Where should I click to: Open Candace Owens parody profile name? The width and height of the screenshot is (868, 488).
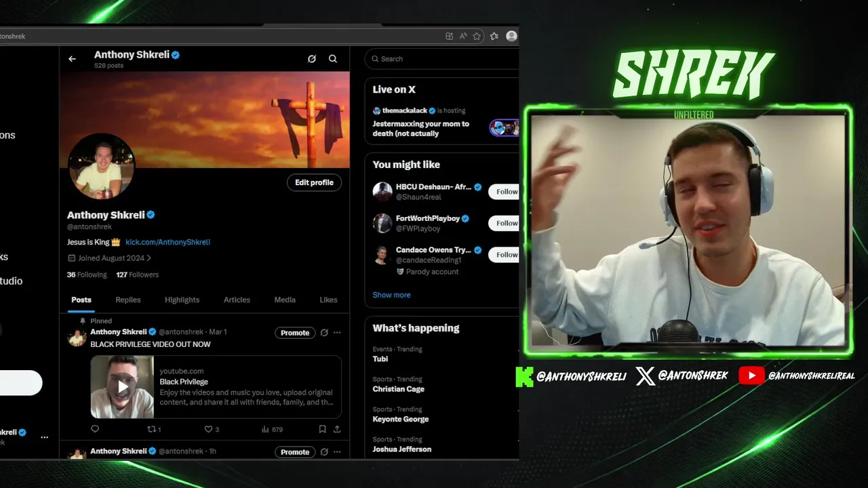click(433, 250)
